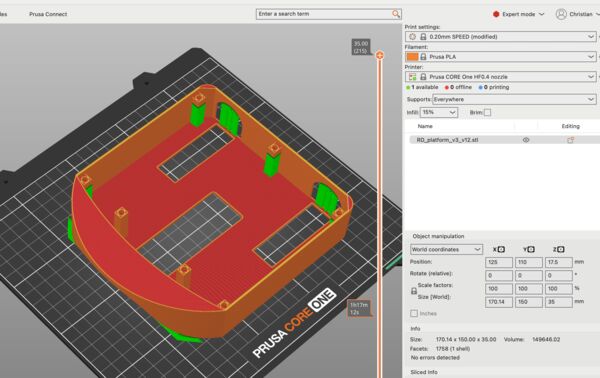
Task: Click the '0 printing' status text
Action: point(496,88)
